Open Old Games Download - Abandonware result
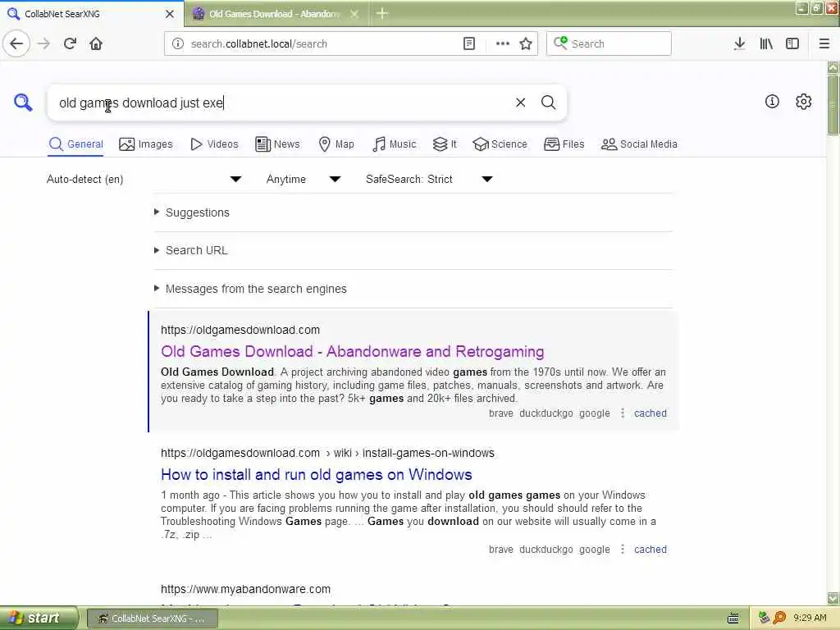This screenshot has height=630, width=840. tap(353, 351)
